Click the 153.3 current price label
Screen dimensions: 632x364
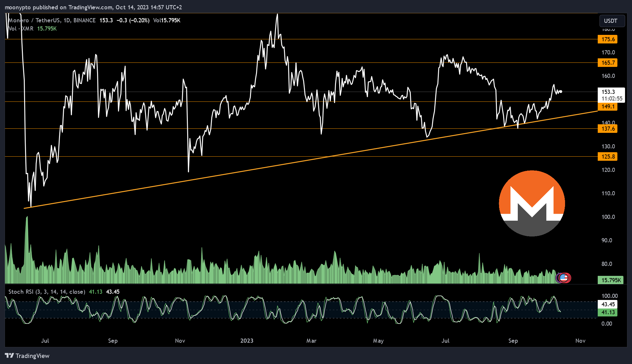(608, 92)
